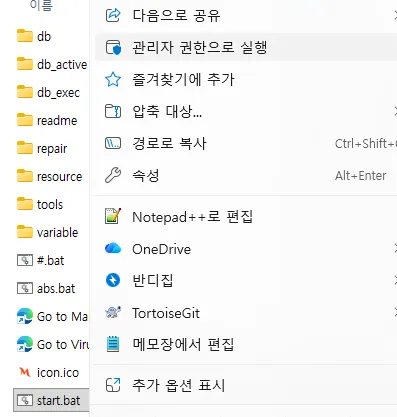This screenshot has height=417, width=397.
Task: Open 속성 properties entry
Action: coord(246,175)
